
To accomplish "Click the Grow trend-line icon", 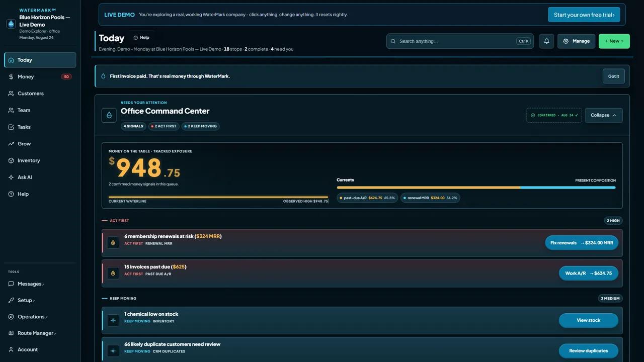I will click(x=11, y=144).
